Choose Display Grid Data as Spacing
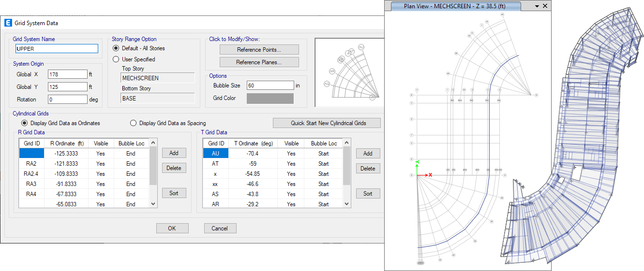The image size is (644, 271). click(133, 123)
